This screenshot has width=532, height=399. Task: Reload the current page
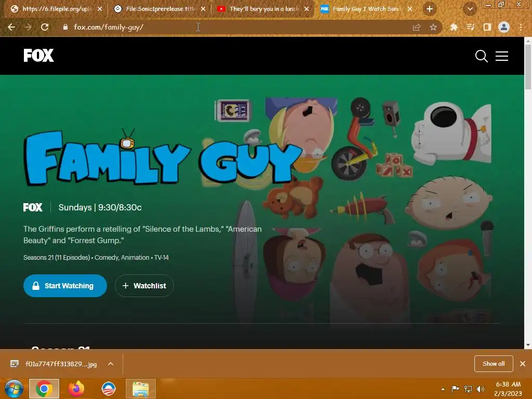(x=45, y=27)
